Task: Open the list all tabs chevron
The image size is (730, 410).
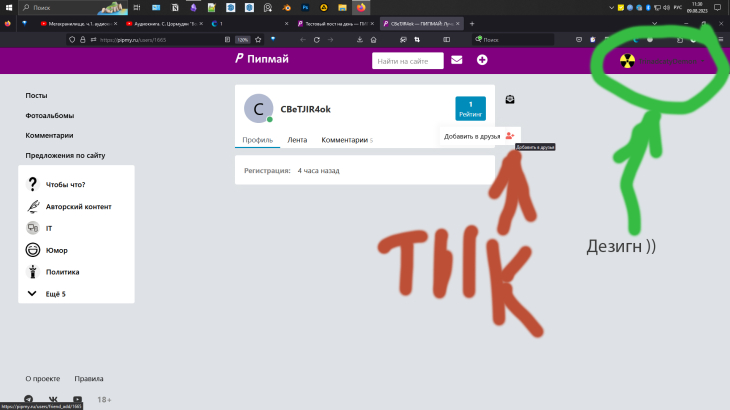Action: click(655, 24)
